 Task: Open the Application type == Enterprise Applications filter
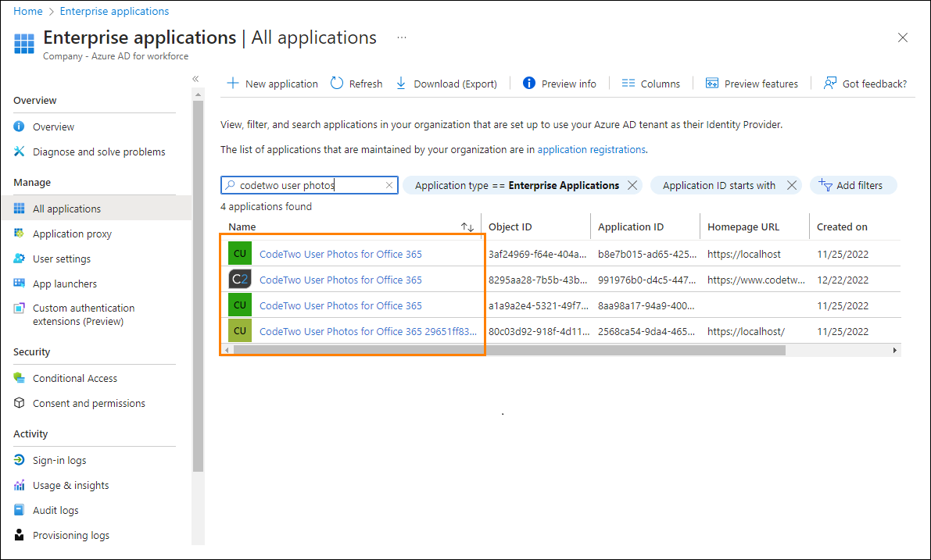click(x=517, y=185)
